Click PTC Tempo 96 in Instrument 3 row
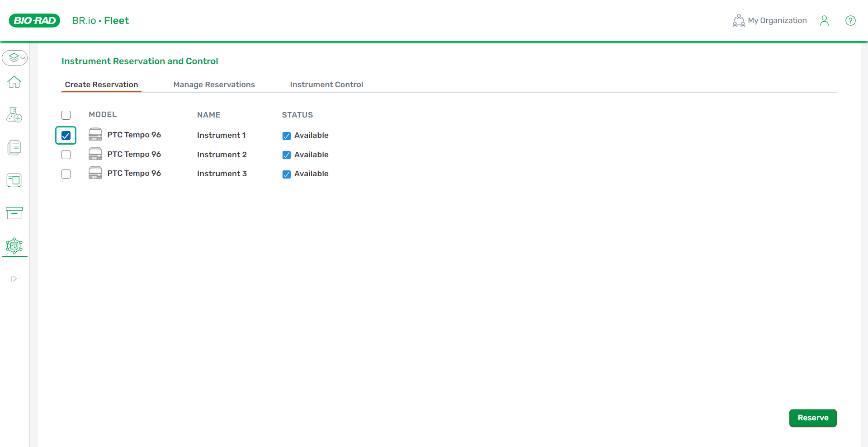The height and width of the screenshot is (447, 868). pos(134,173)
